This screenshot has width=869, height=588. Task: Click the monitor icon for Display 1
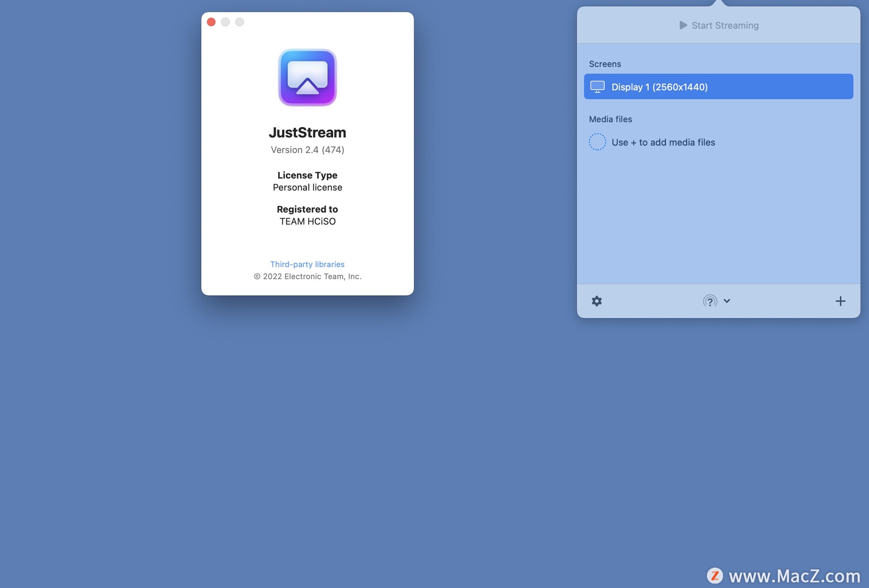pos(597,87)
